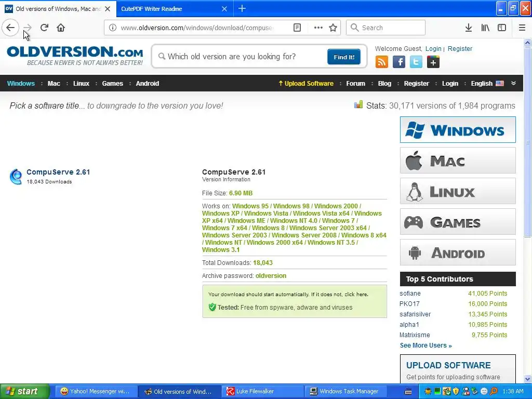532x399 pixels.
Task: Open Forum in the nav bar
Action: click(x=355, y=84)
